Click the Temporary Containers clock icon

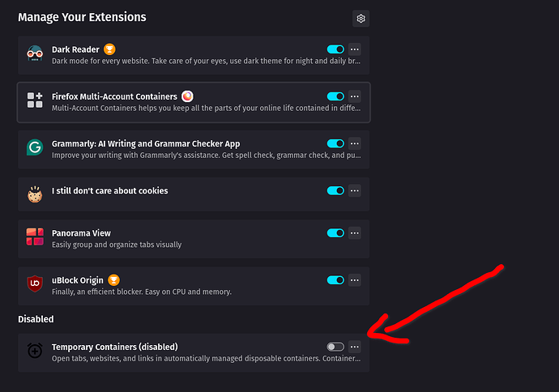tap(35, 351)
